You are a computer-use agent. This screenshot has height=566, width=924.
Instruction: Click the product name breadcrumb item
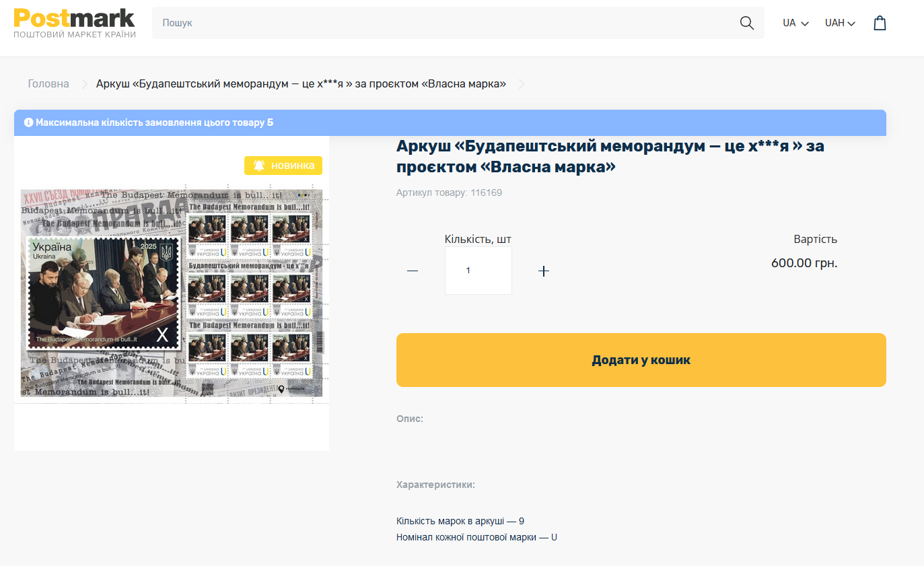tap(301, 84)
